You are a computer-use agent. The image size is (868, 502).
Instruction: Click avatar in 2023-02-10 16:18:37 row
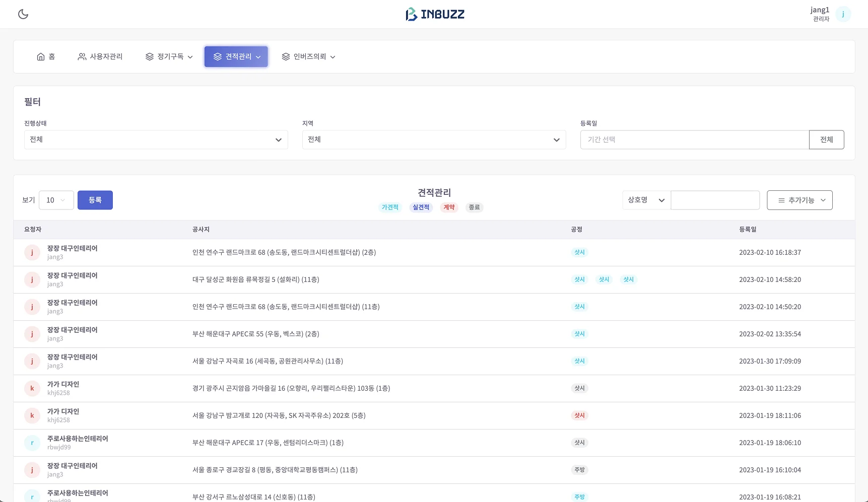pyautogui.click(x=32, y=252)
